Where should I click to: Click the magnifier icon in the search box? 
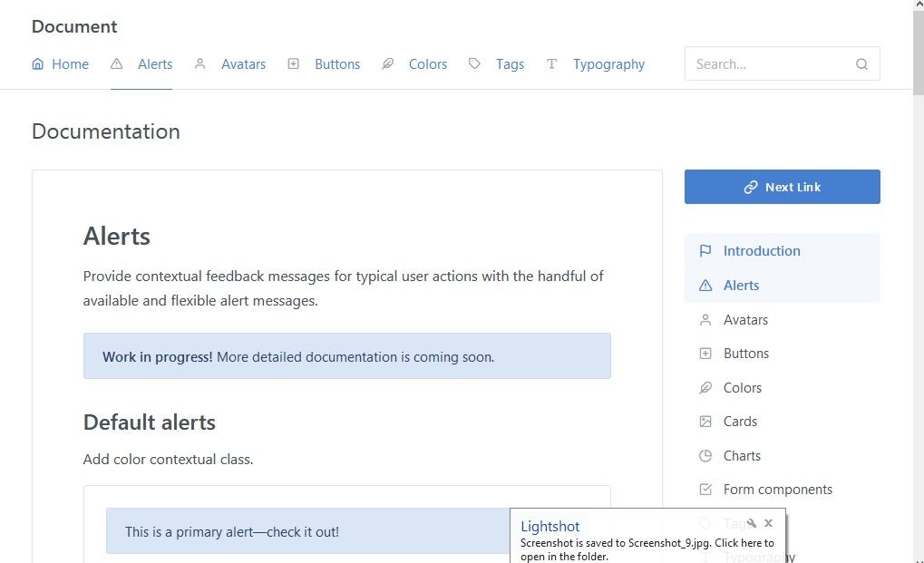861,64
